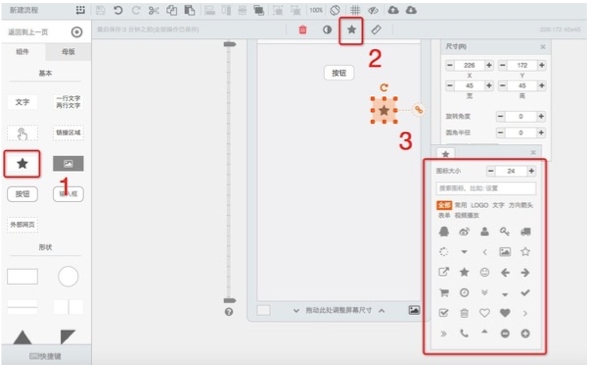
Task: Click the 按钮 component in sidebar
Action: pos(22,194)
